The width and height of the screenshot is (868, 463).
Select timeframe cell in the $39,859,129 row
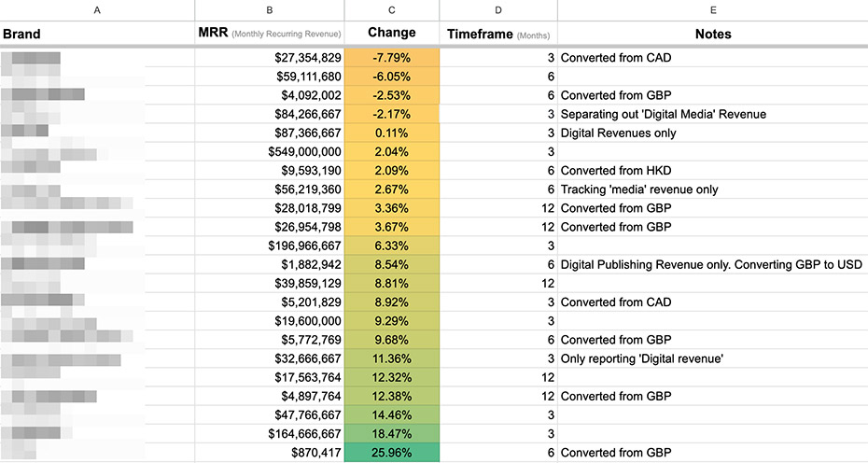coord(498,284)
